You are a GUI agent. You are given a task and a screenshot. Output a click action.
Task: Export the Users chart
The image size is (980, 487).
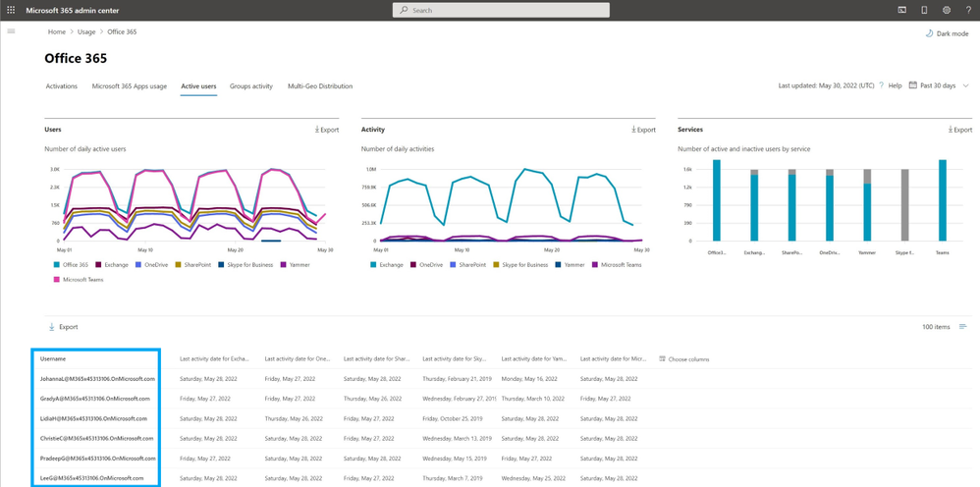(x=326, y=130)
